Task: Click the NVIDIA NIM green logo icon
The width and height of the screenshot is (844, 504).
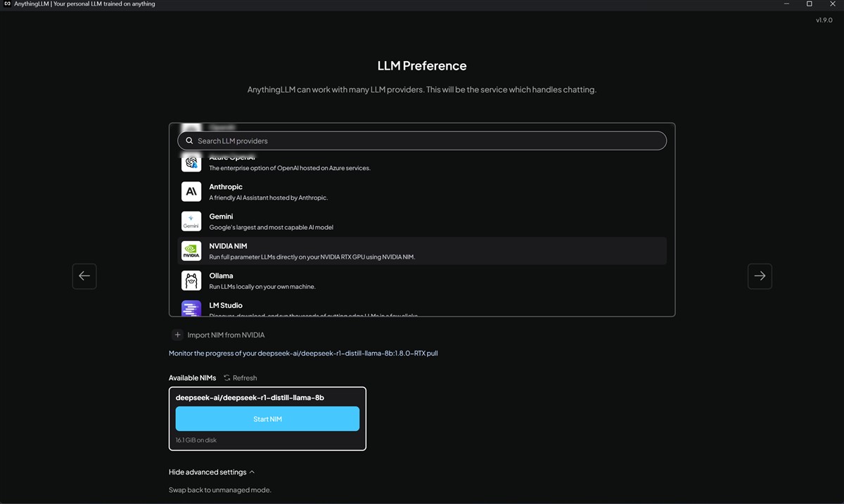Action: pyautogui.click(x=191, y=251)
